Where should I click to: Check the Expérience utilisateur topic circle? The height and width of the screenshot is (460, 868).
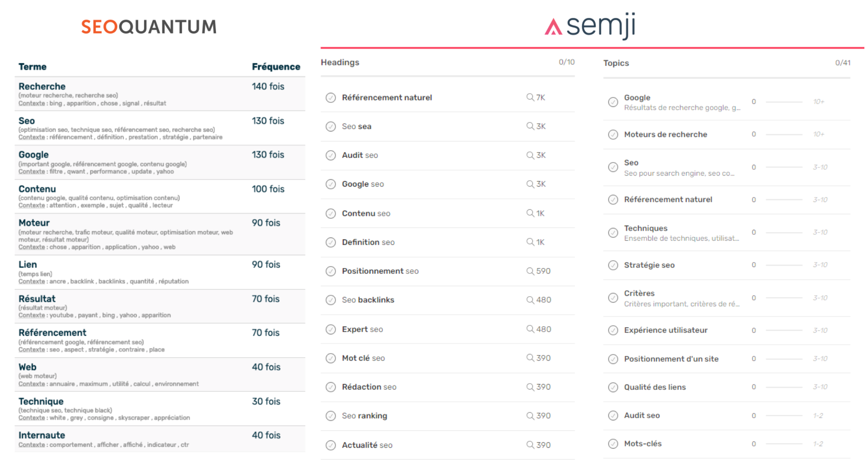[613, 330]
